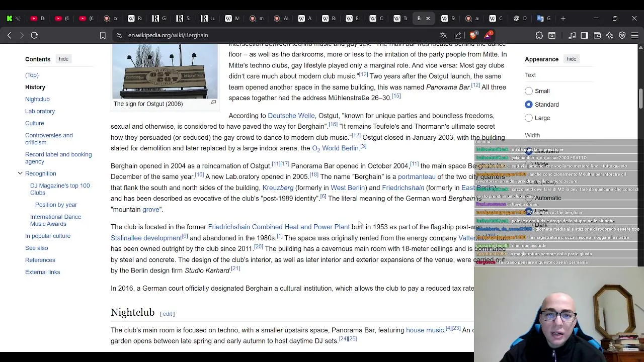Open the grove link
The height and width of the screenshot is (362, 644).
150,210
